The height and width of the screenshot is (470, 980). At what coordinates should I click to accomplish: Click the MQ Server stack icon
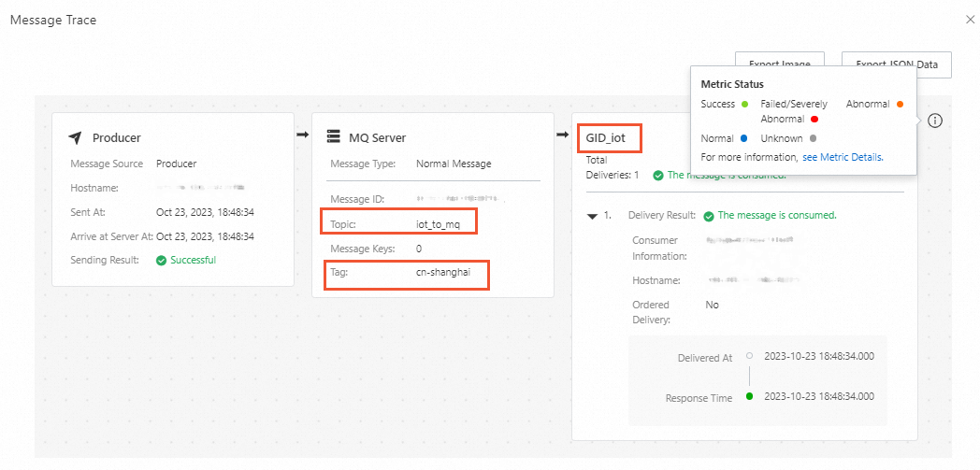(x=334, y=137)
